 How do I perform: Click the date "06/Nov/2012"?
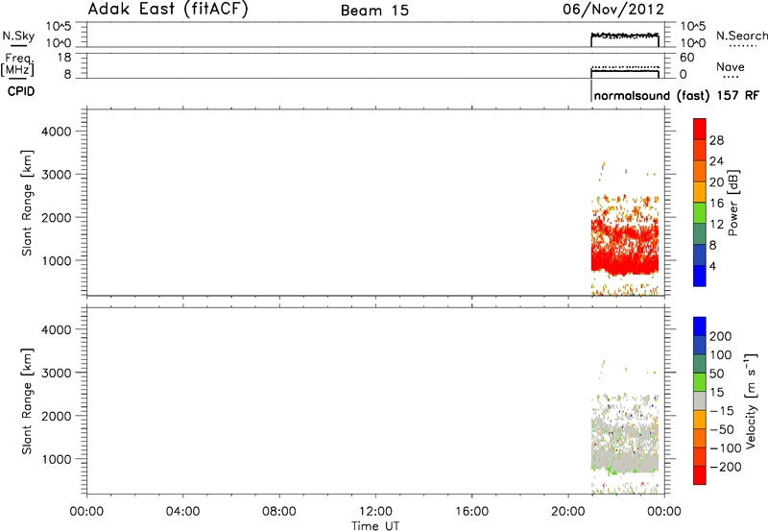(x=613, y=10)
